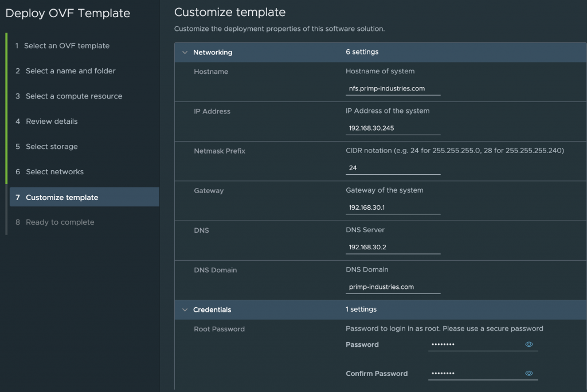The width and height of the screenshot is (587, 392).
Task: Switch to step 6 Select networks
Action: pos(54,172)
